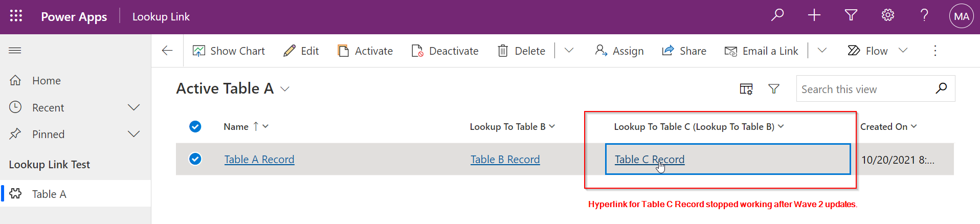Open the edit columns icon
This screenshot has height=224, width=980.
pyautogui.click(x=746, y=89)
